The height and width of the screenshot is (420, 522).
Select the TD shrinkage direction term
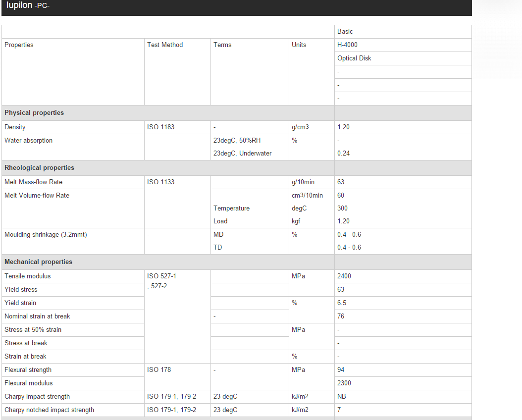point(218,248)
